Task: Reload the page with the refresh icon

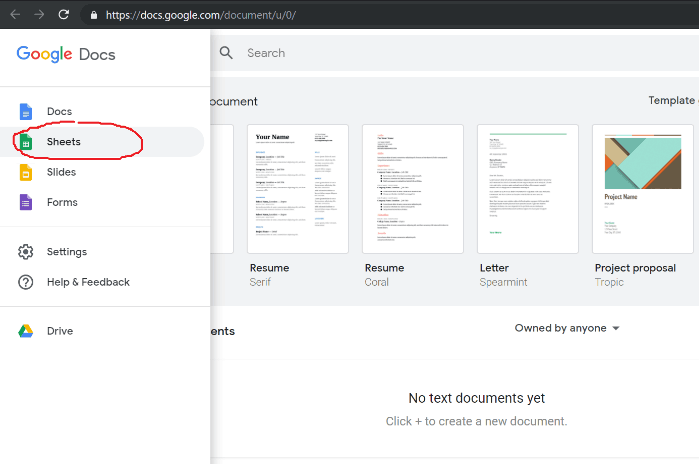Action: [x=64, y=15]
